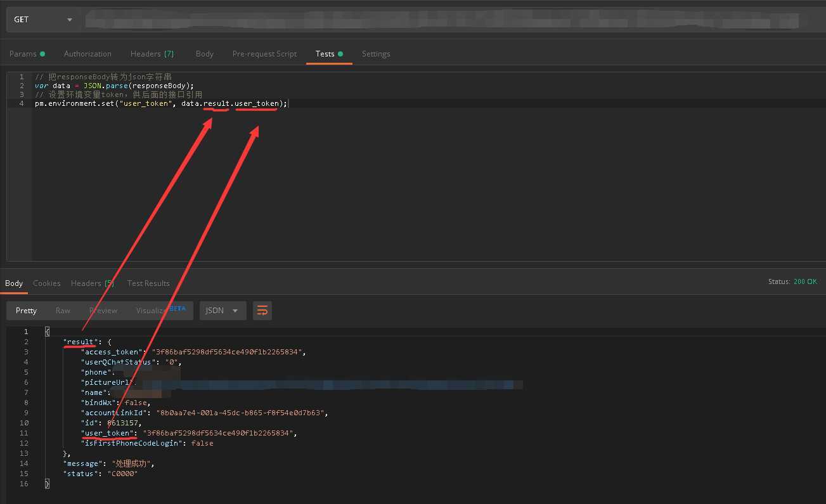The height and width of the screenshot is (504, 826).
Task: Select the Pretty response view
Action: (27, 311)
